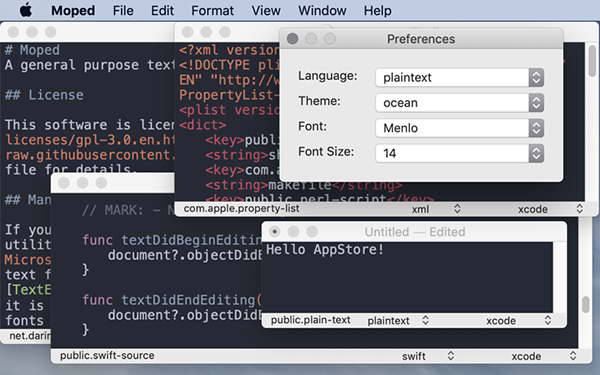Click the # Moped heading in README window

pos(32,50)
